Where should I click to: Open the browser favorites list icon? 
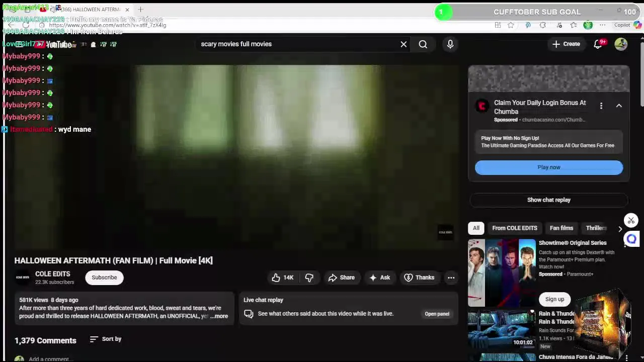pyautogui.click(x=574, y=25)
